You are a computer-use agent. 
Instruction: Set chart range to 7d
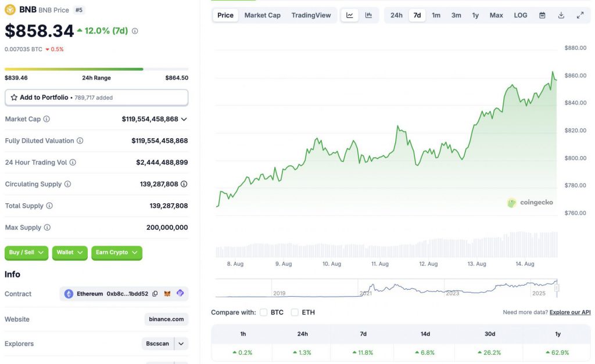tap(417, 15)
